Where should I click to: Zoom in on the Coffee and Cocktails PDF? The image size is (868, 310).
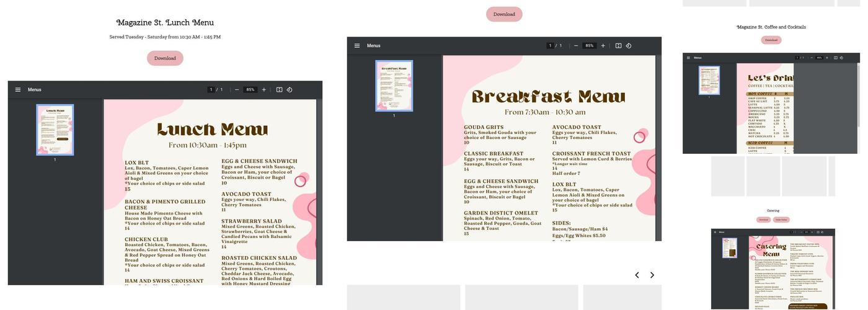(x=827, y=58)
